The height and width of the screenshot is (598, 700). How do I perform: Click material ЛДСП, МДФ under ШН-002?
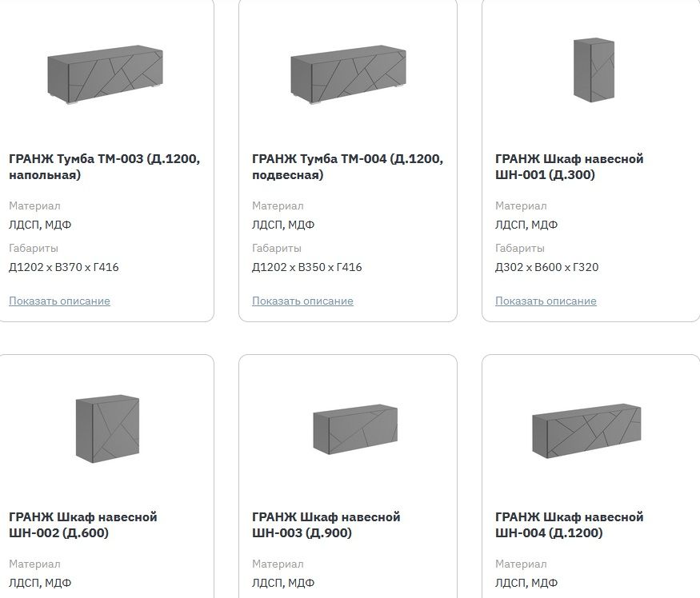tap(40, 583)
